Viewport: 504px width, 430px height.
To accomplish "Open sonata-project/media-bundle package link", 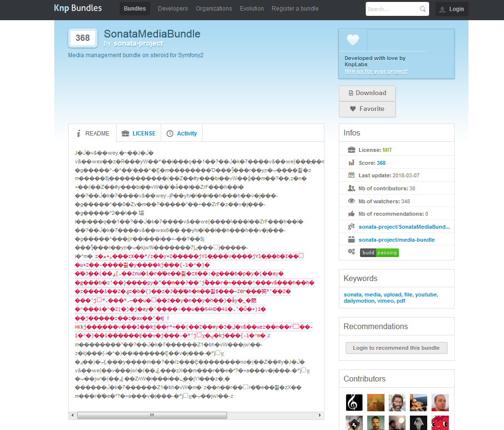I will tap(396, 240).
